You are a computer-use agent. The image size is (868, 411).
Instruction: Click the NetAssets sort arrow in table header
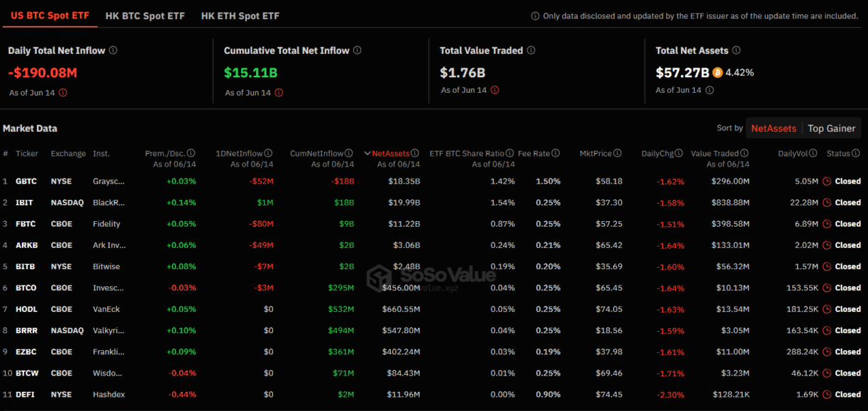(x=366, y=152)
